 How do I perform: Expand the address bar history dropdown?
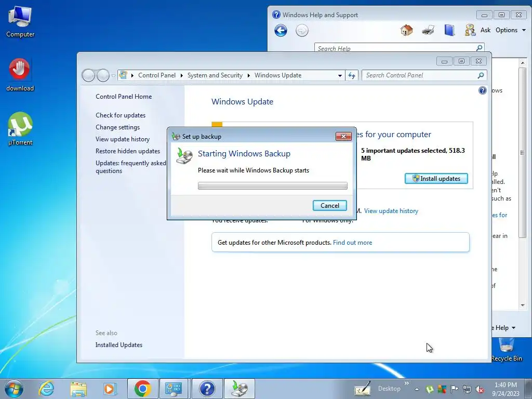click(340, 75)
